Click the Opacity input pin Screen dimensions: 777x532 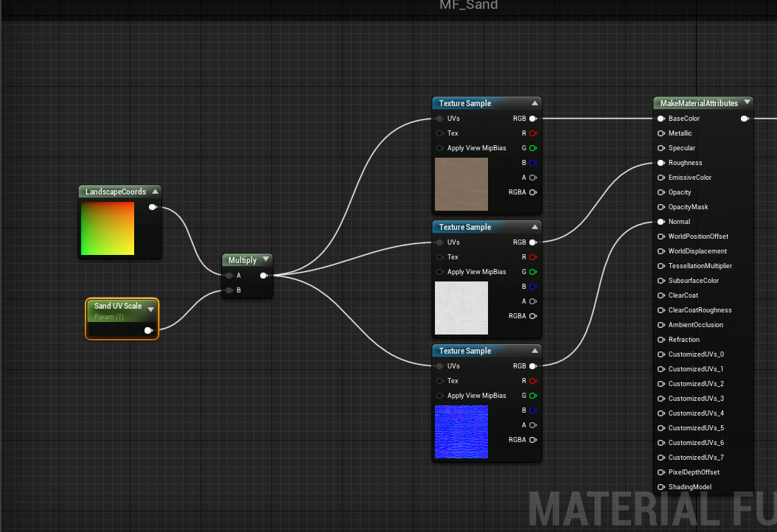(x=661, y=192)
